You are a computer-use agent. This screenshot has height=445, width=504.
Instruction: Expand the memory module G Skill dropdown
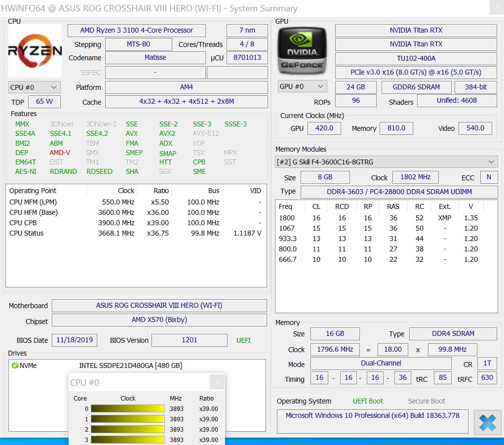coord(386,162)
